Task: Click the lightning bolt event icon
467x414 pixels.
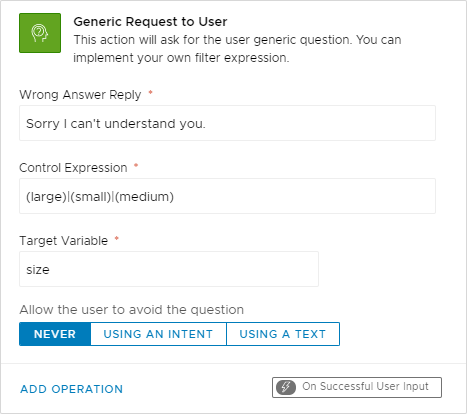Action: point(286,387)
